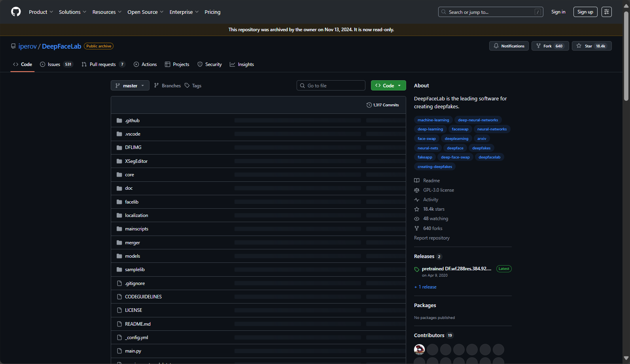
Task: Open the appearance settings icon
Action: click(x=606, y=12)
